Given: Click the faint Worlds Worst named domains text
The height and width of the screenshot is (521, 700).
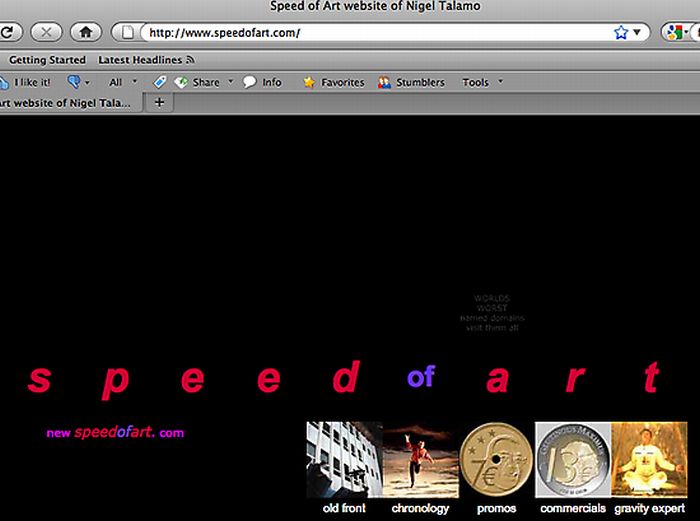Looking at the screenshot, I should pos(492,313).
